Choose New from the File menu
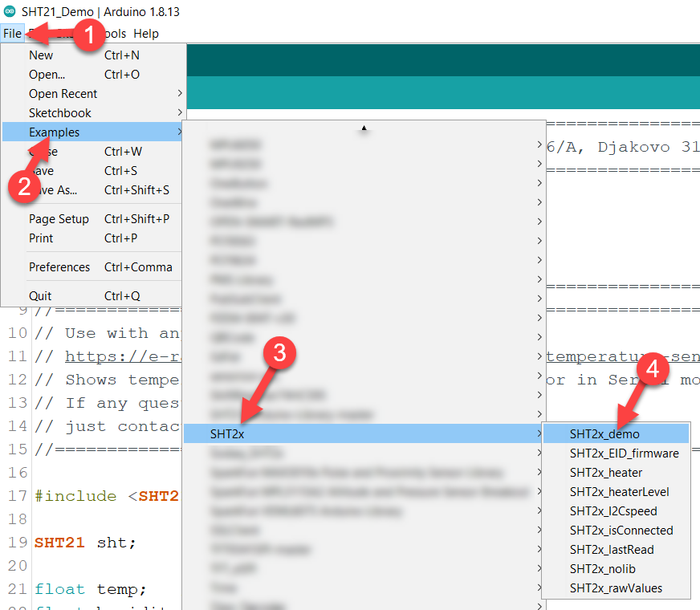The width and height of the screenshot is (700, 610). click(93, 55)
